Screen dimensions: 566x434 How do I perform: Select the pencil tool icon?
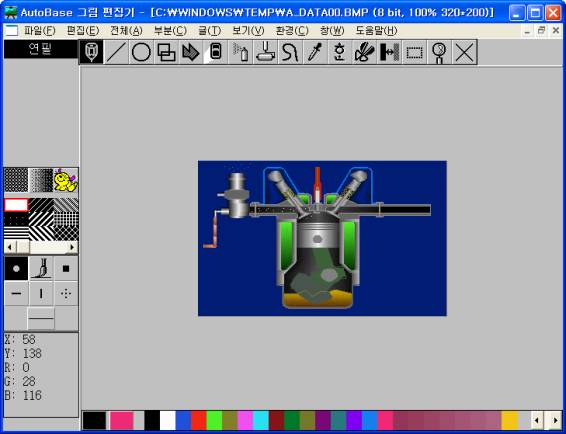(91, 52)
